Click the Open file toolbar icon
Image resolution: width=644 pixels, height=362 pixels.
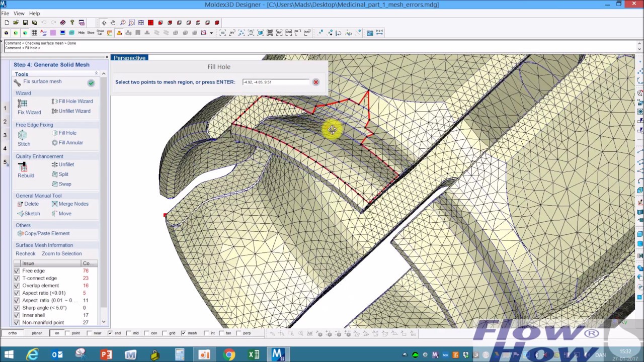(16, 23)
